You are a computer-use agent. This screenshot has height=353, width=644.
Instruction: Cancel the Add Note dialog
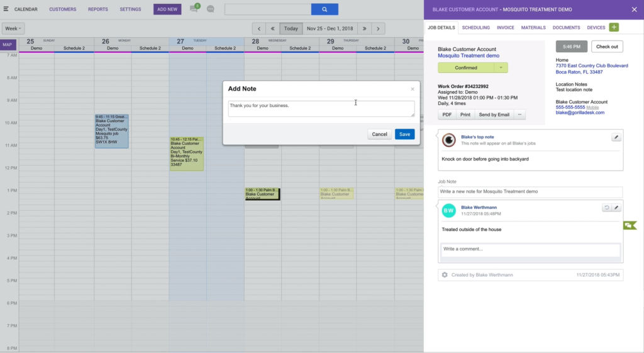pos(379,134)
